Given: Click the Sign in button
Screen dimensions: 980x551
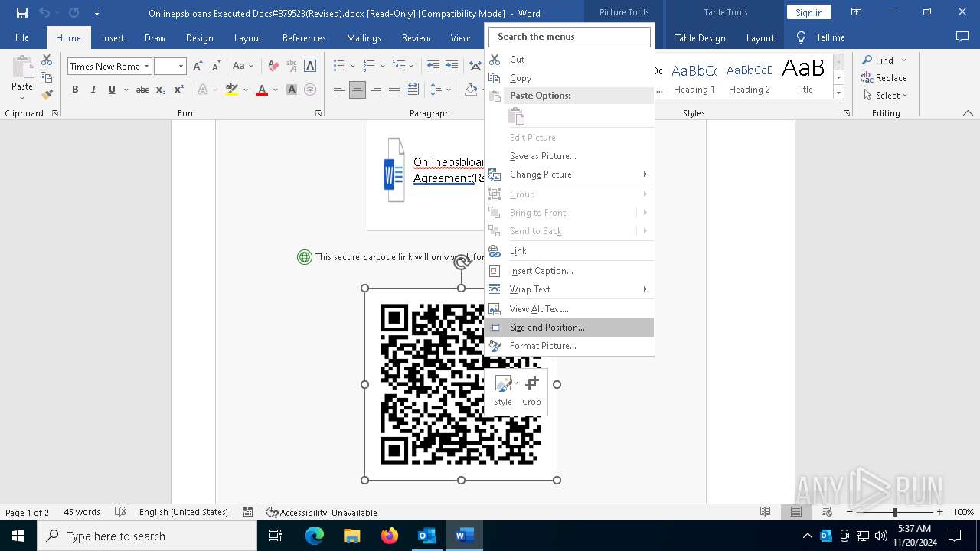Looking at the screenshot, I should click(x=808, y=12).
